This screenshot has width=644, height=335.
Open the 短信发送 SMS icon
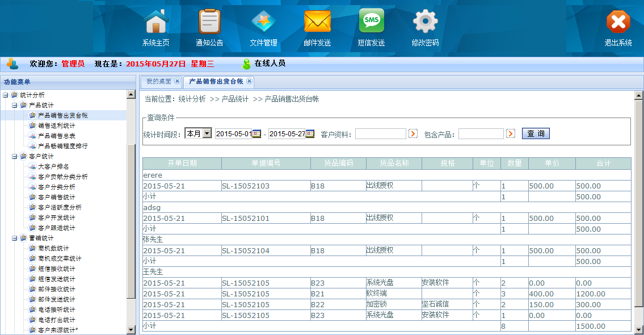pos(371,22)
